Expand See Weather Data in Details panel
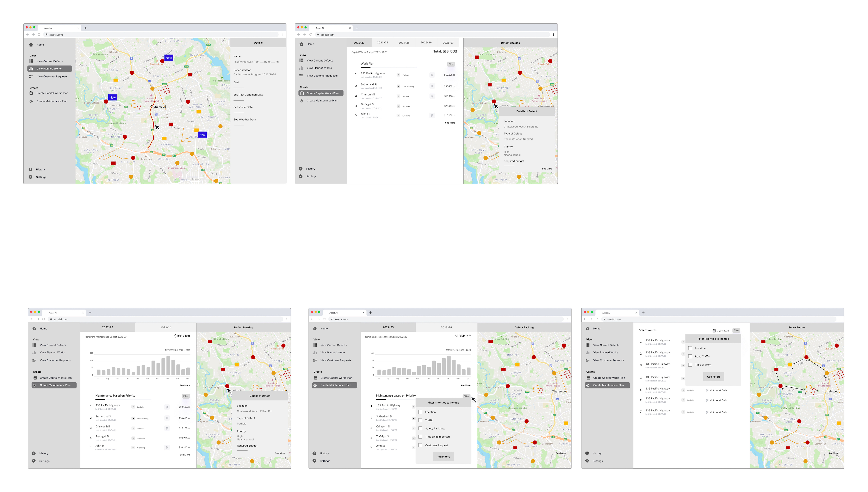868x492 pixels. pos(244,120)
